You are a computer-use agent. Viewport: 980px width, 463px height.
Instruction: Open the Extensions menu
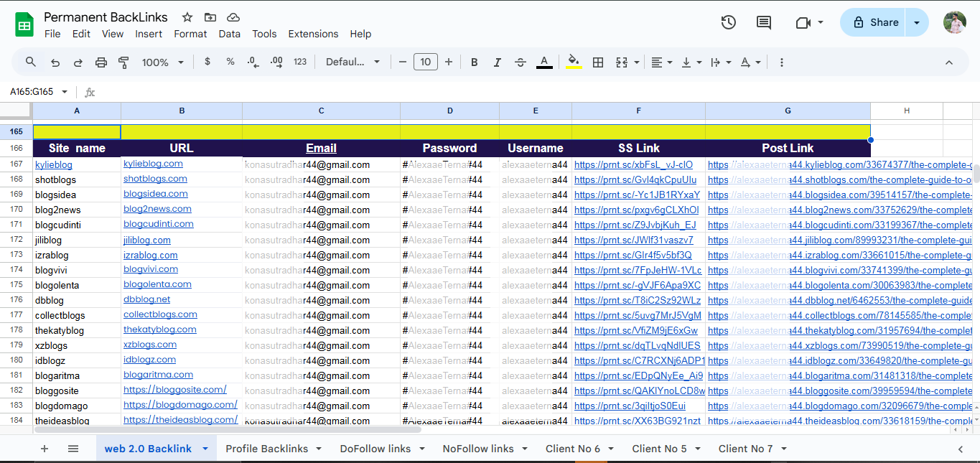point(313,34)
